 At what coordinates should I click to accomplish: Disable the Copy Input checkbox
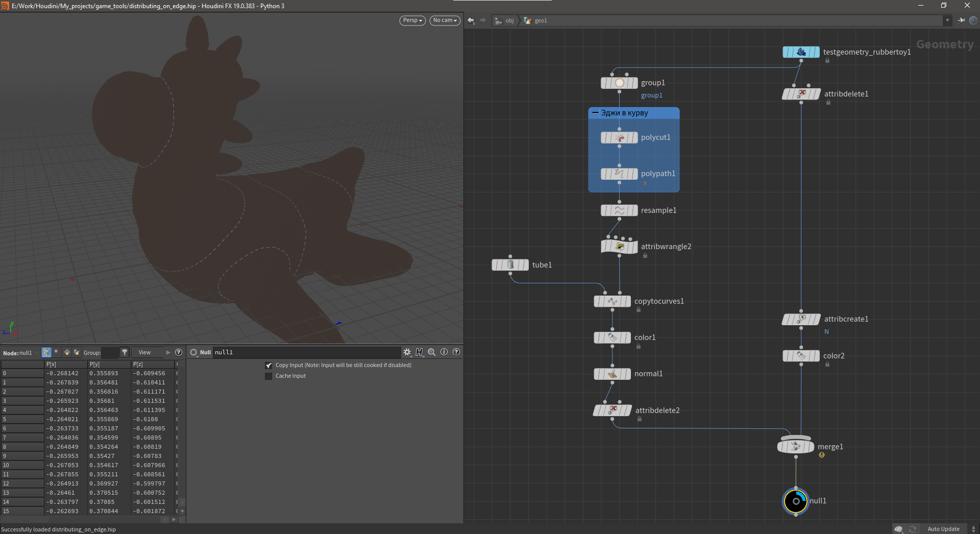pos(268,366)
